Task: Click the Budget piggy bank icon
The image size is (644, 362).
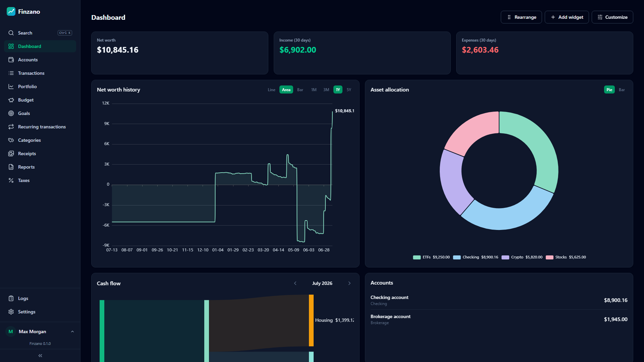Action: click(11, 100)
